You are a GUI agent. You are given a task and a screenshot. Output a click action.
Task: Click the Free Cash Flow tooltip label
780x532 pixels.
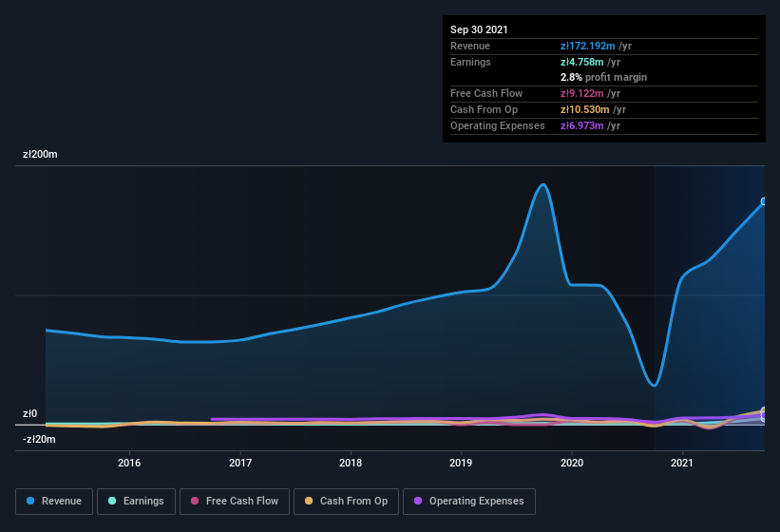tap(486, 93)
